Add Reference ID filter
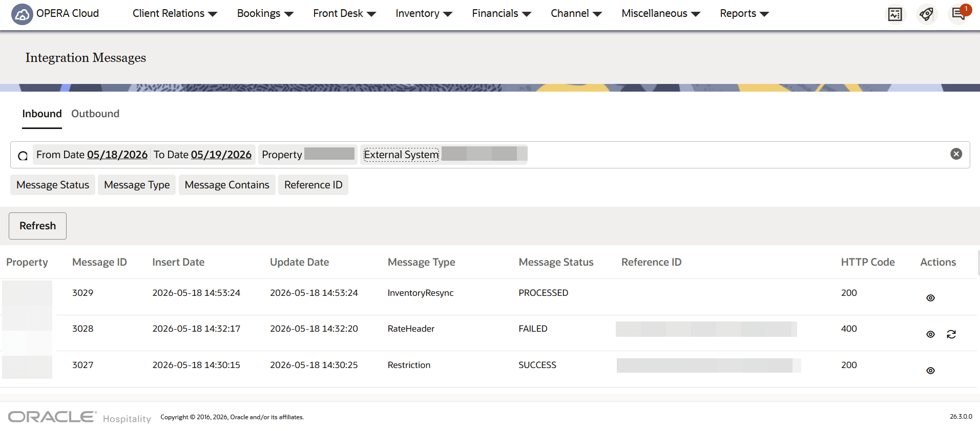The height and width of the screenshot is (431, 980). coord(313,185)
